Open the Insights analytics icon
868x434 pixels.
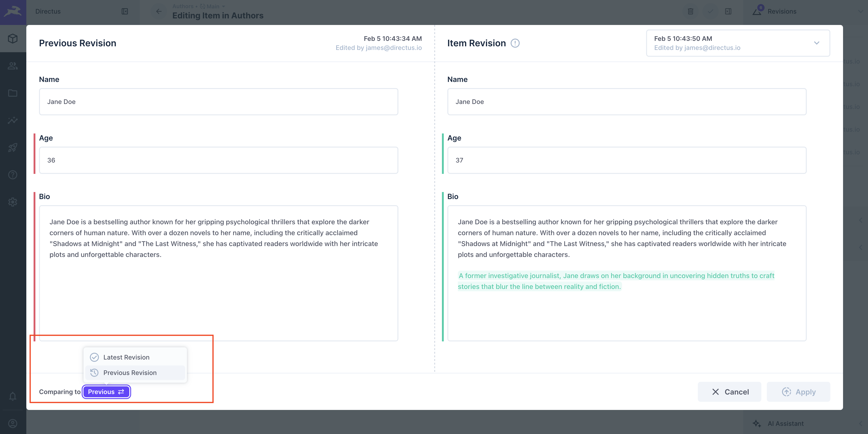[12, 120]
